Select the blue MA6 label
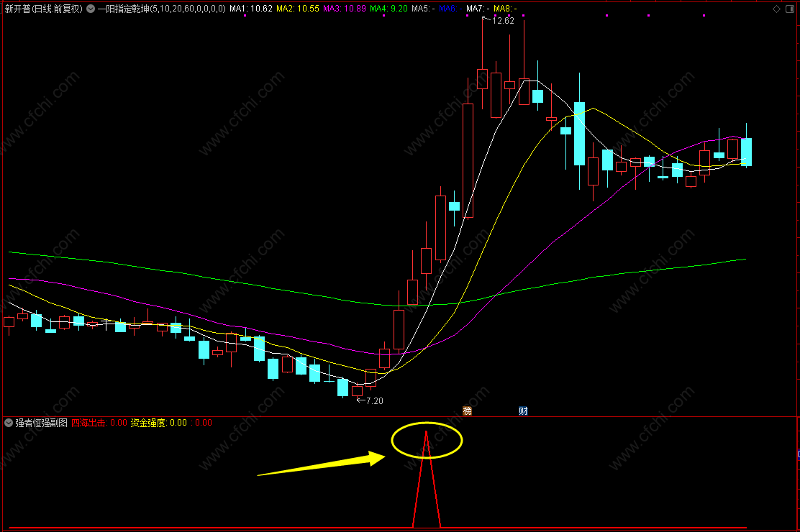This screenshot has height=532, width=800. click(x=450, y=9)
